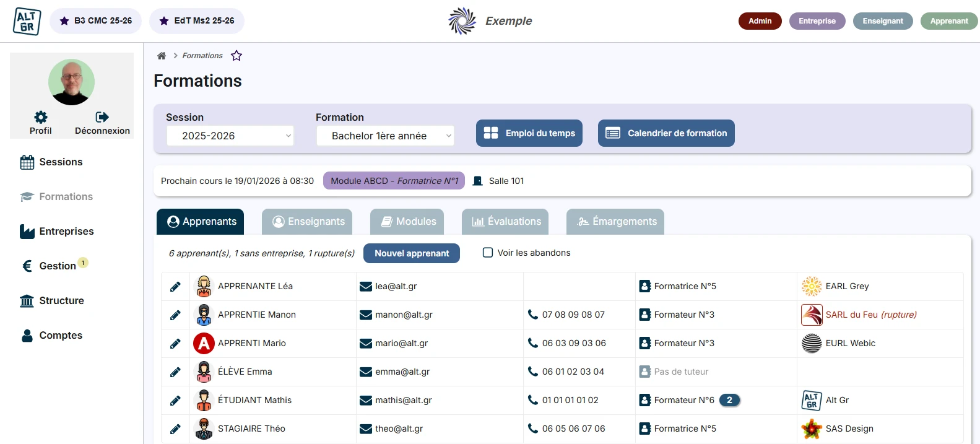Click the user profile photo

pyautogui.click(x=72, y=82)
